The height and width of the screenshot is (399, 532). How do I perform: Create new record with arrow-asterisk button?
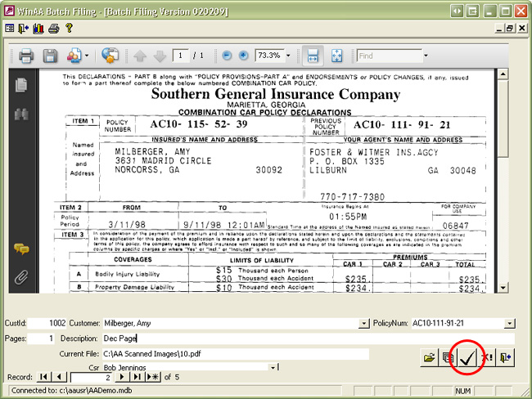pos(153,377)
